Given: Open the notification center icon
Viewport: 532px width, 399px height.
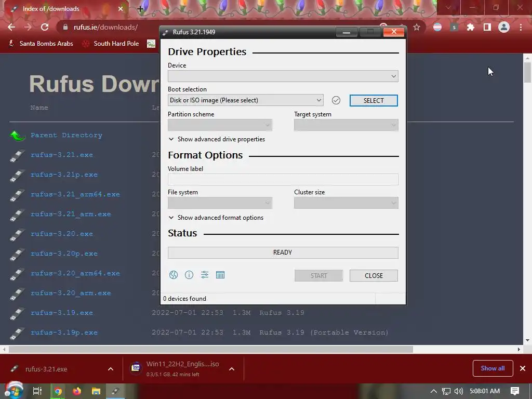Looking at the screenshot, I should click(515, 391).
